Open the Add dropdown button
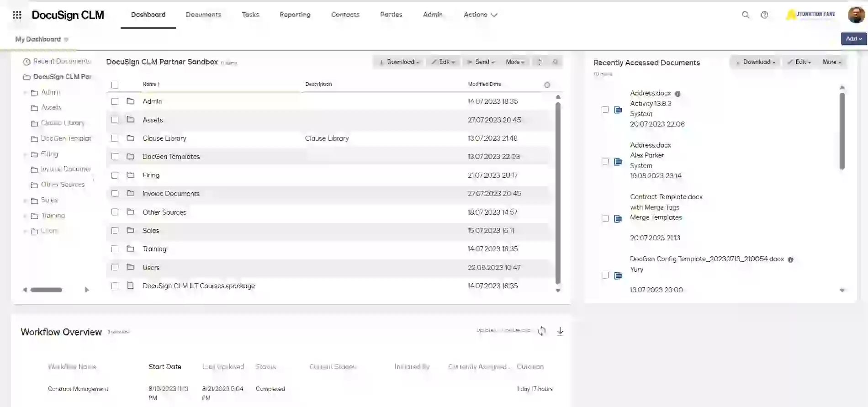 853,39
